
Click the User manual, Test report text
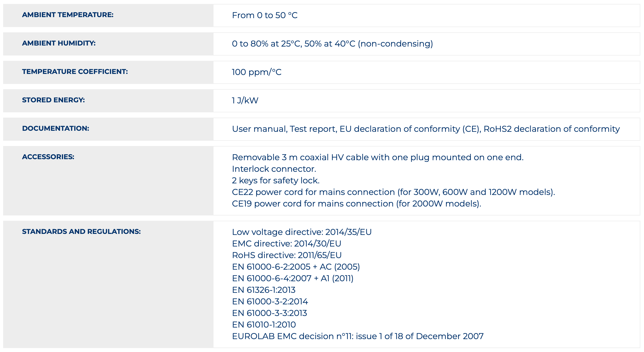pyautogui.click(x=284, y=129)
